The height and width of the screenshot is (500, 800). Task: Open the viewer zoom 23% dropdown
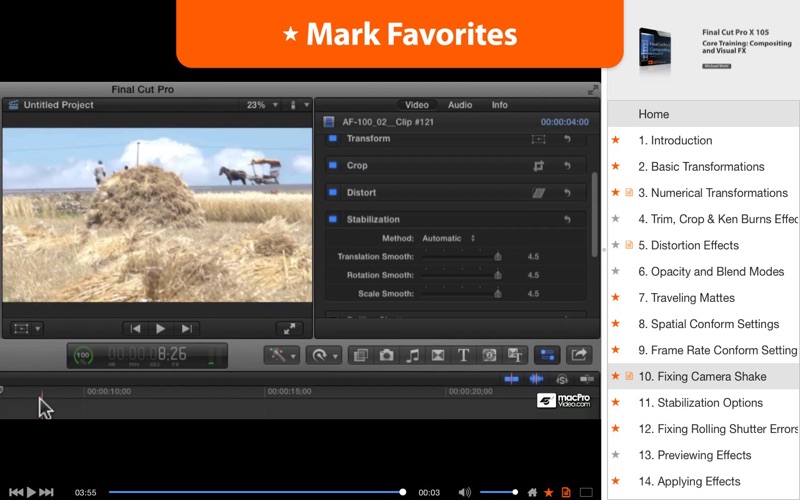[x=262, y=105]
